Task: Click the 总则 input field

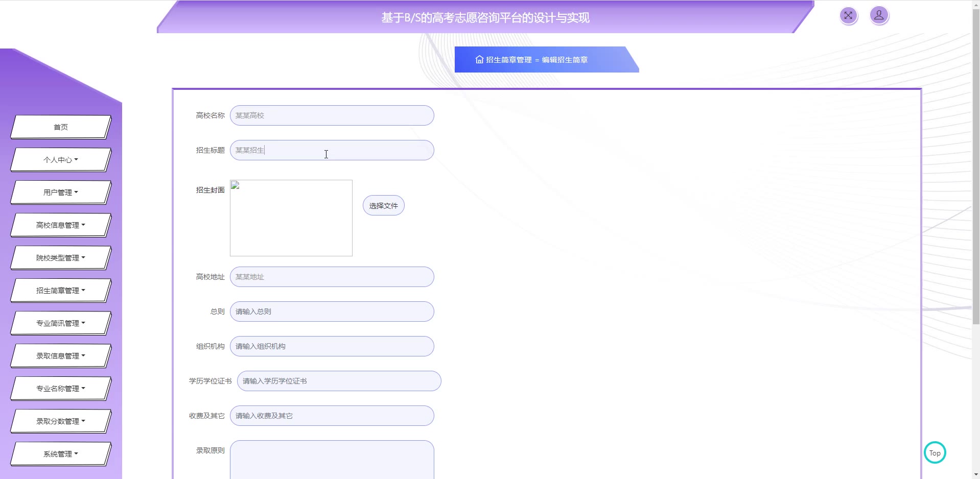Action: [x=332, y=312]
